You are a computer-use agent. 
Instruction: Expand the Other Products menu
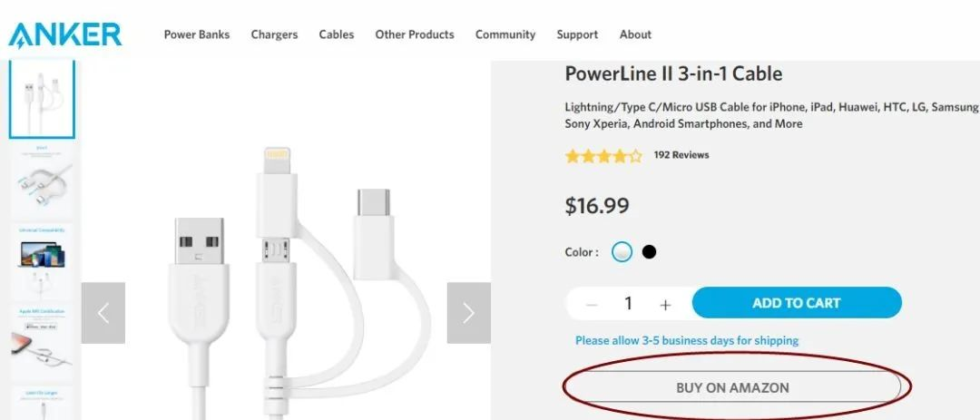click(x=415, y=34)
